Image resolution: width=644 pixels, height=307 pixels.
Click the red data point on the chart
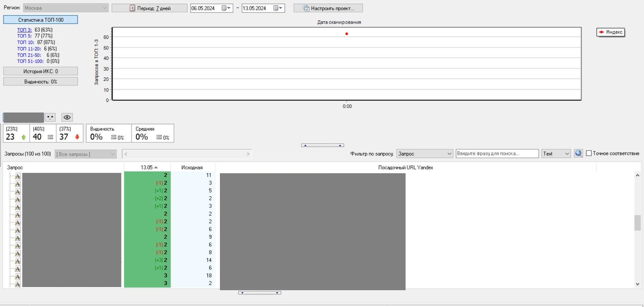tap(347, 34)
